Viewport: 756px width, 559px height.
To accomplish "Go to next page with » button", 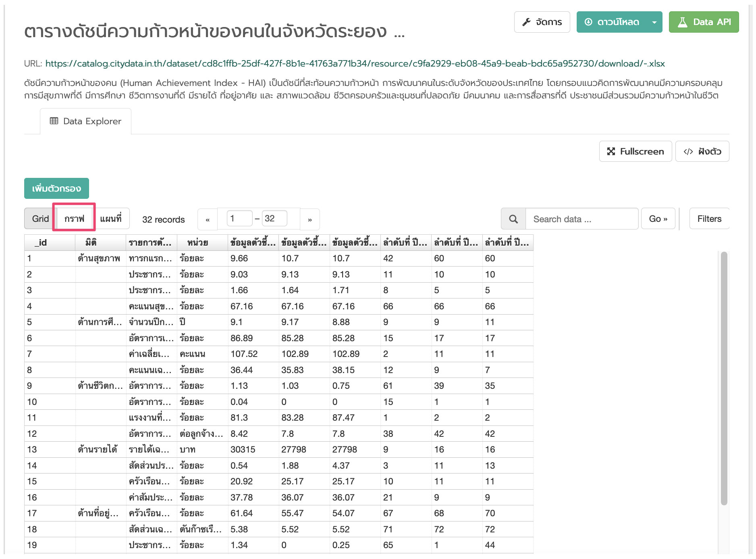I will point(310,219).
